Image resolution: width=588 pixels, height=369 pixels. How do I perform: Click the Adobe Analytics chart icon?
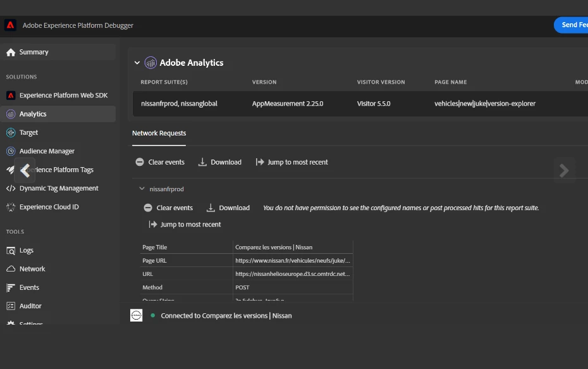click(x=150, y=63)
